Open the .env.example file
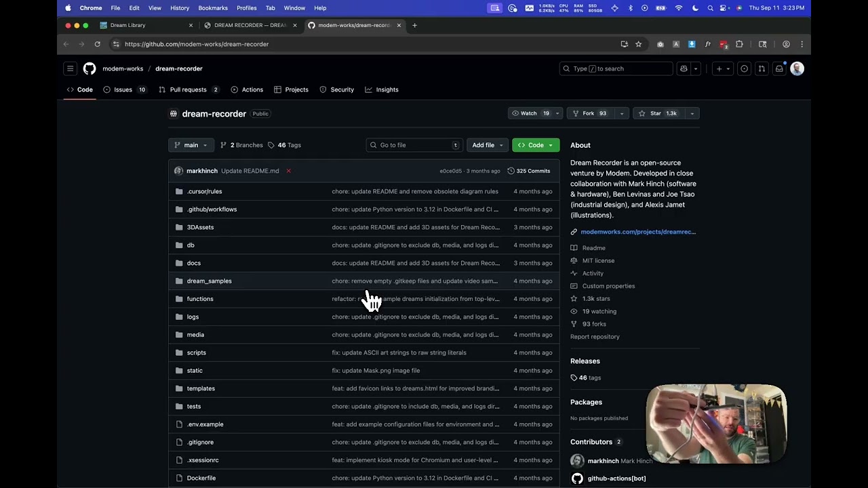The width and height of the screenshot is (868, 488). click(x=205, y=424)
